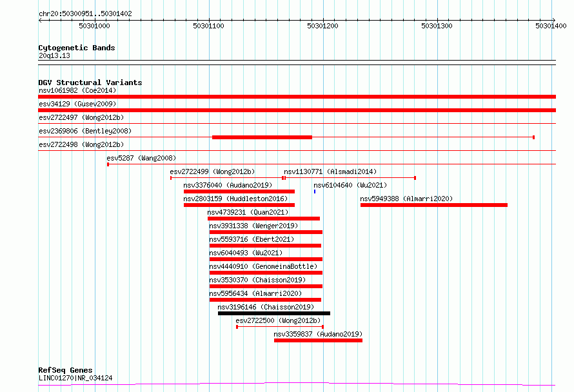Click nsv4440910 (GenomeinaBottle) label
Image resolution: width=574 pixels, height=392 pixels.
263,266
